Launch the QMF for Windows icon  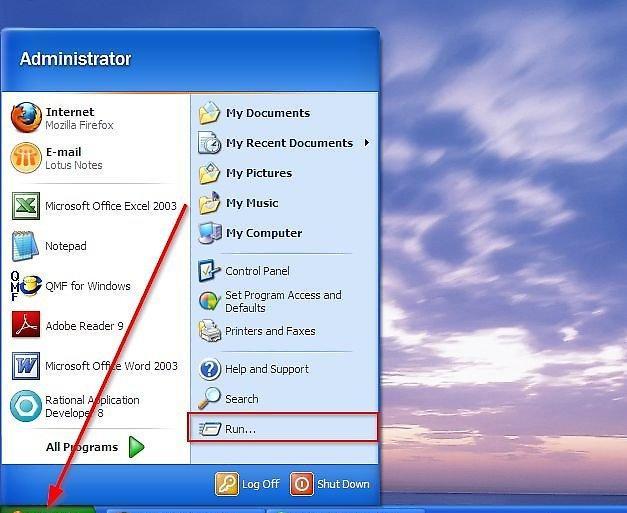[x=26, y=286]
